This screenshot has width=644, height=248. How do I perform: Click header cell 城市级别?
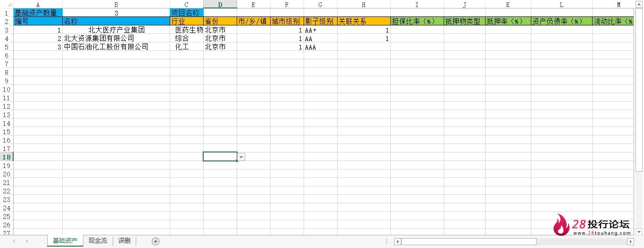(x=287, y=21)
